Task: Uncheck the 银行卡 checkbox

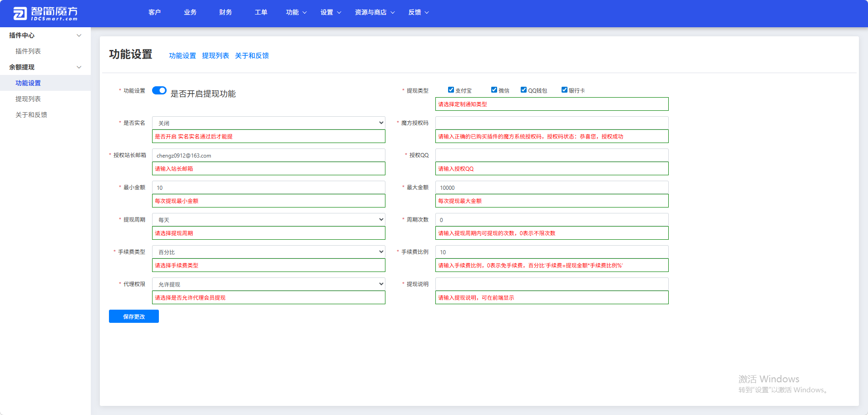Action: click(564, 90)
